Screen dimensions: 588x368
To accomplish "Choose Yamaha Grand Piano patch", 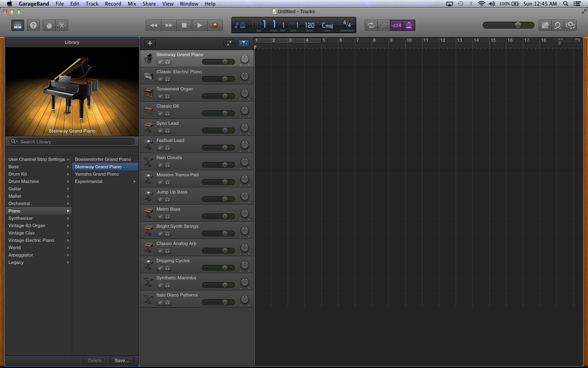I will point(105,174).
